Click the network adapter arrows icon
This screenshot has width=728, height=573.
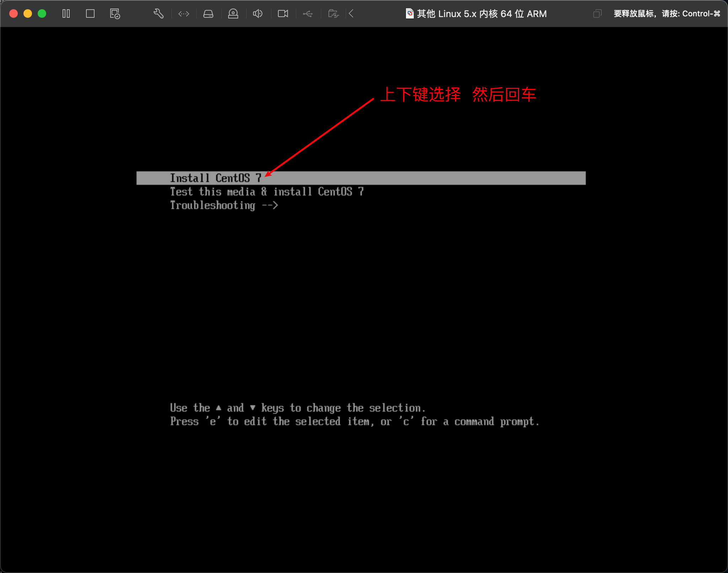coord(184,14)
